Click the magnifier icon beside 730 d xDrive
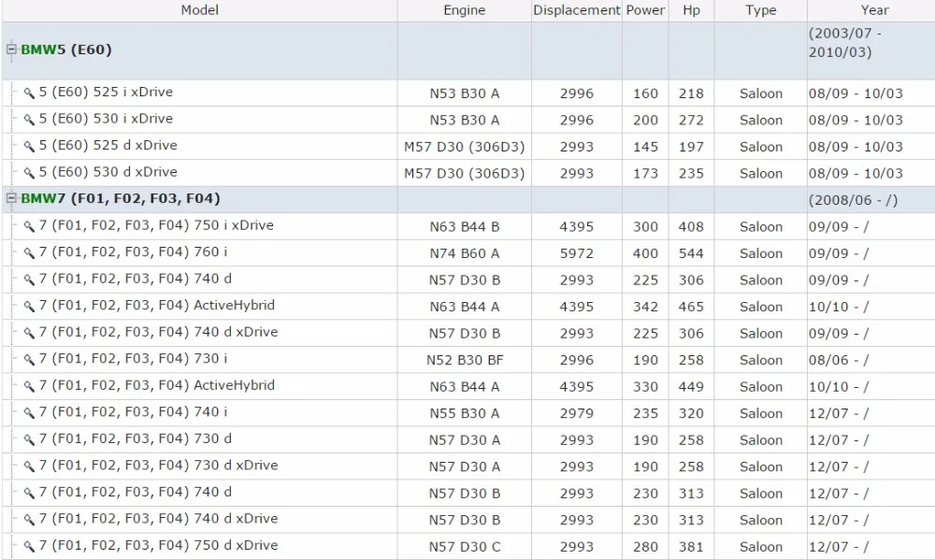Viewport: 935px width, 560px height. (29, 467)
